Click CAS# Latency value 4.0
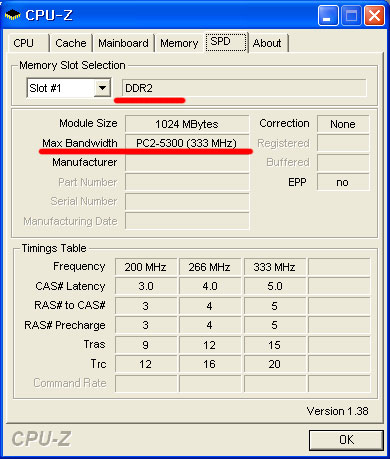The width and height of the screenshot is (390, 459). pyautogui.click(x=210, y=286)
